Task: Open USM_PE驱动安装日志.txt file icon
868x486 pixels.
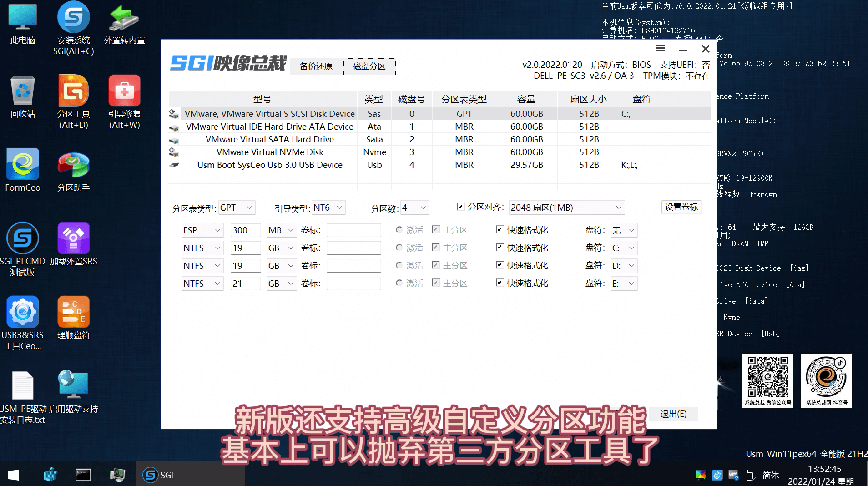Action: click(x=23, y=397)
